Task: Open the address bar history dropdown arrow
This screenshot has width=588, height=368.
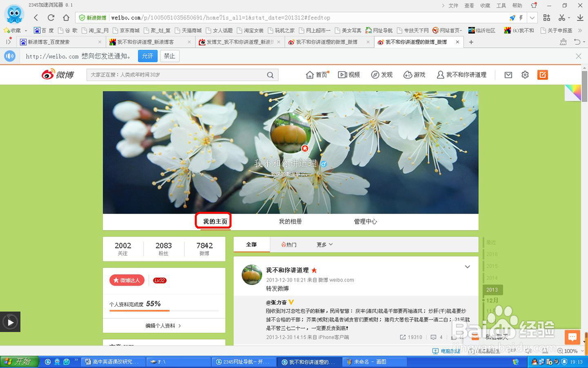Action: coord(532,18)
